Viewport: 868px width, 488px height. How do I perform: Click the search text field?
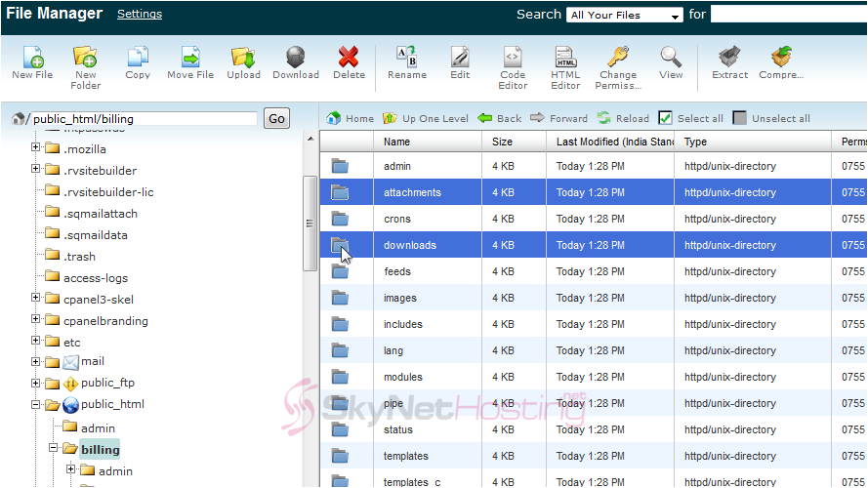point(788,15)
